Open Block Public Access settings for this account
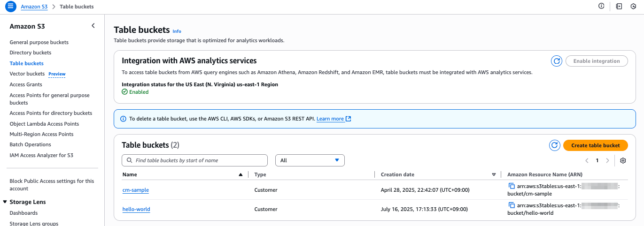 (x=52, y=185)
